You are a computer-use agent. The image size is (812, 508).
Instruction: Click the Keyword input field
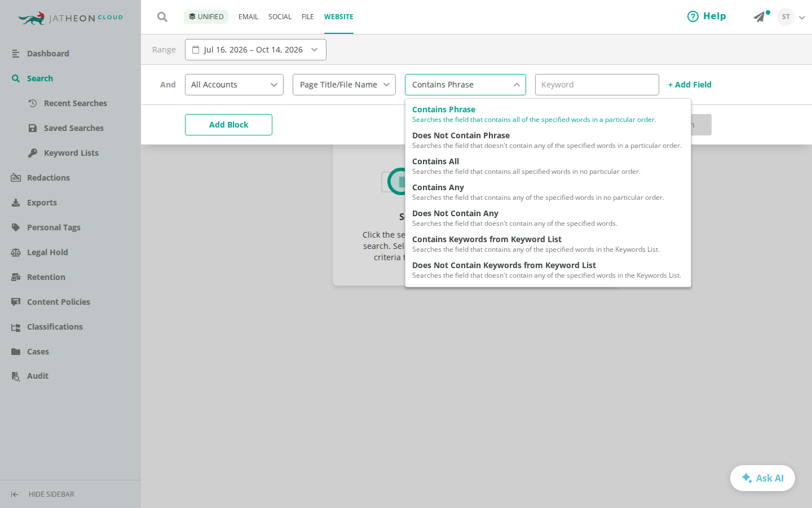(597, 85)
